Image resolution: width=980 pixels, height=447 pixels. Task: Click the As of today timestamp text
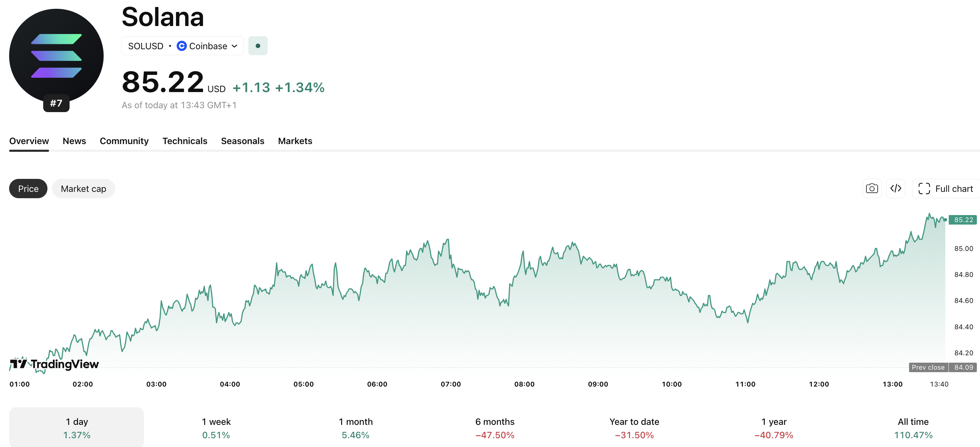click(179, 105)
